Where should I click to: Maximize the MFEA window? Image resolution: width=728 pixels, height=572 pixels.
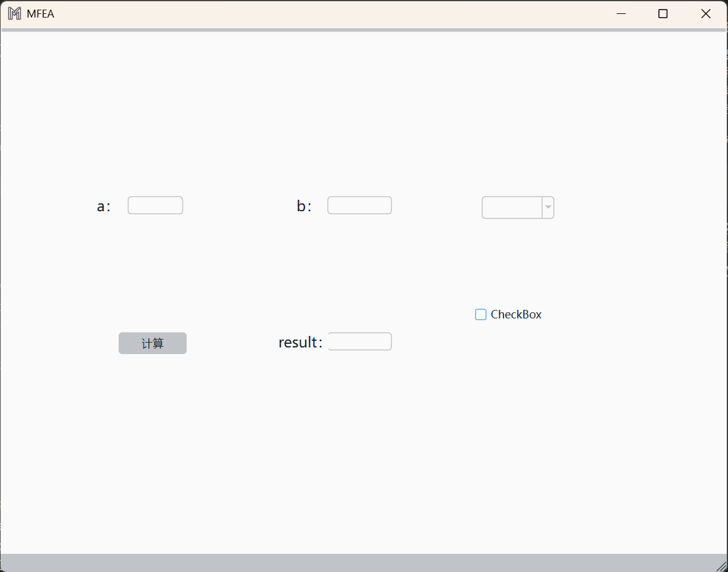(663, 14)
